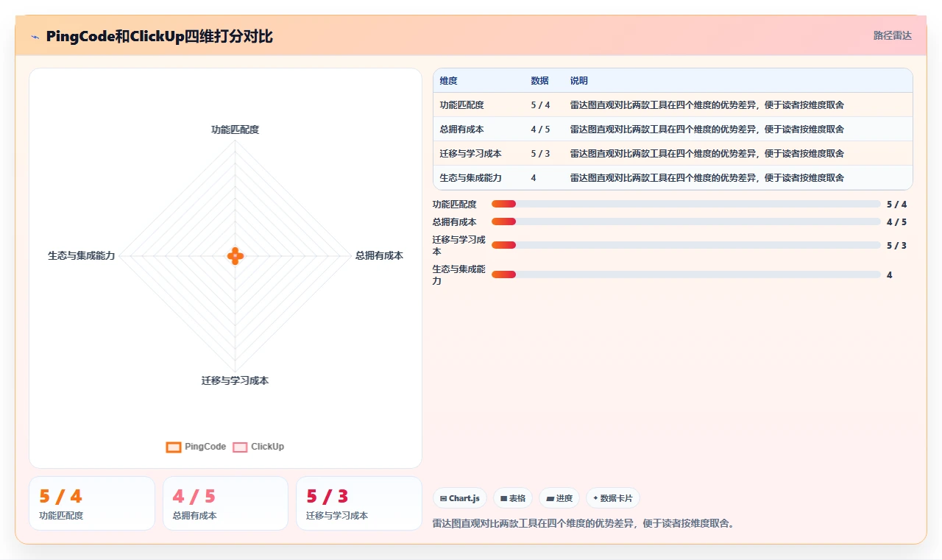Click the 4 / 5 value in the table
The image size is (942, 560).
point(540,130)
